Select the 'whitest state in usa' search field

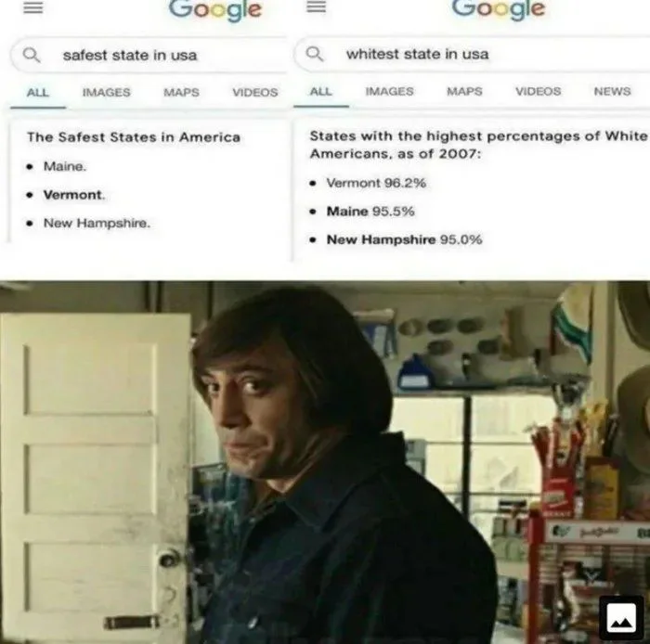click(472, 54)
